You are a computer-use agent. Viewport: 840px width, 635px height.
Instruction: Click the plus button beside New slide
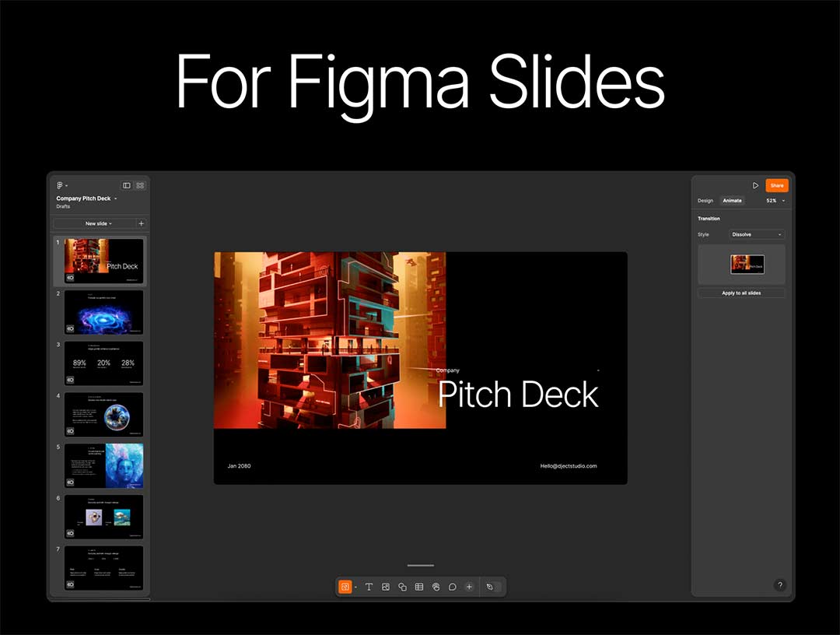pyautogui.click(x=141, y=223)
